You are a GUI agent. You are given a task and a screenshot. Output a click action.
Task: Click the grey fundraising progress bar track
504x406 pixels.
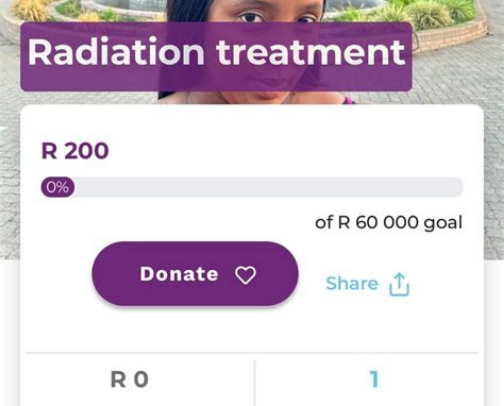[252, 187]
